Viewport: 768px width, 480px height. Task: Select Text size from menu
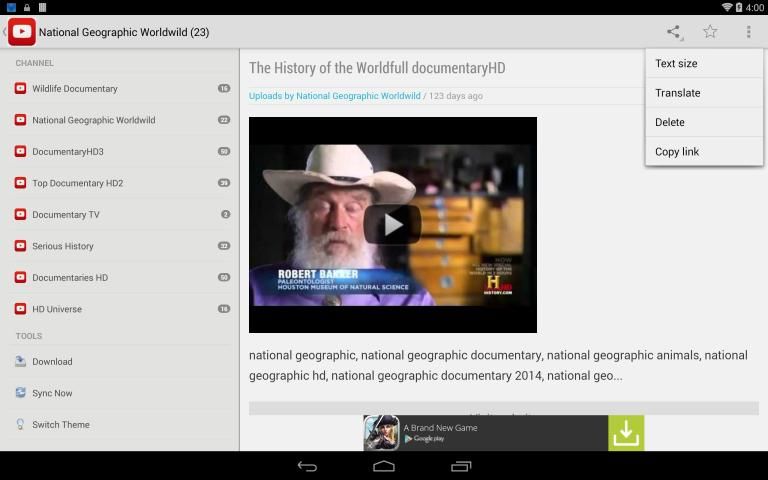point(676,64)
